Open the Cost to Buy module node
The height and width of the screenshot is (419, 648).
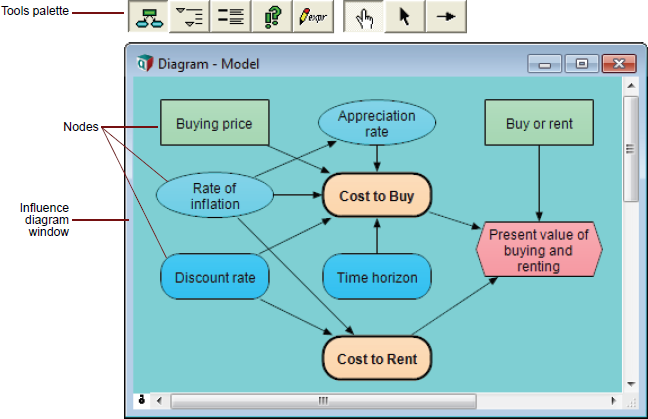376,195
